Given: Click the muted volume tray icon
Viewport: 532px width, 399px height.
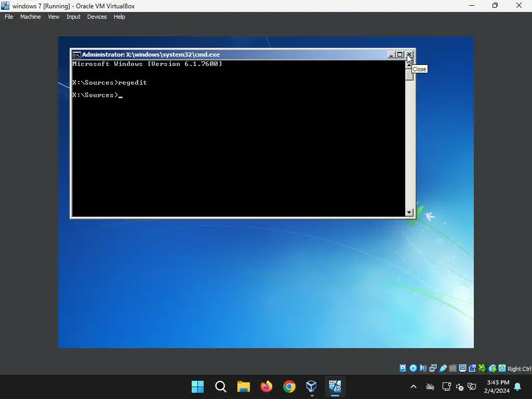Looking at the screenshot, I should click(460, 387).
